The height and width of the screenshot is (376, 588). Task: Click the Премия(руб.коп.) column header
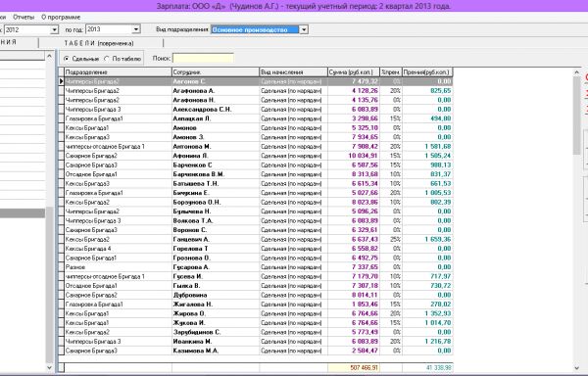click(x=427, y=72)
